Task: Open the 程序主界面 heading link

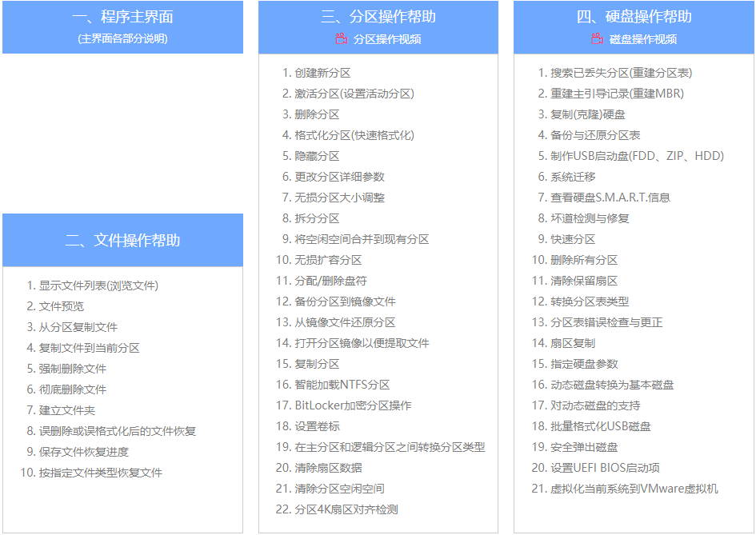Action: click(x=122, y=17)
